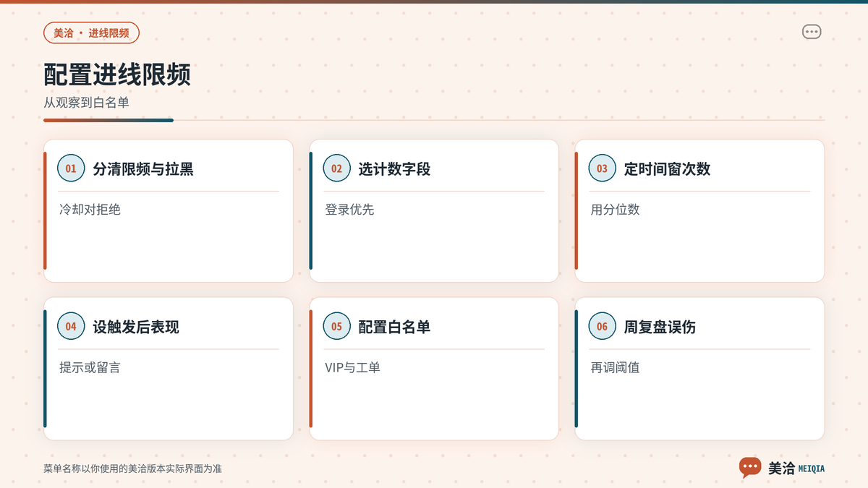Click the 用分位数 description text
The width and height of the screenshot is (868, 488).
[x=616, y=210]
